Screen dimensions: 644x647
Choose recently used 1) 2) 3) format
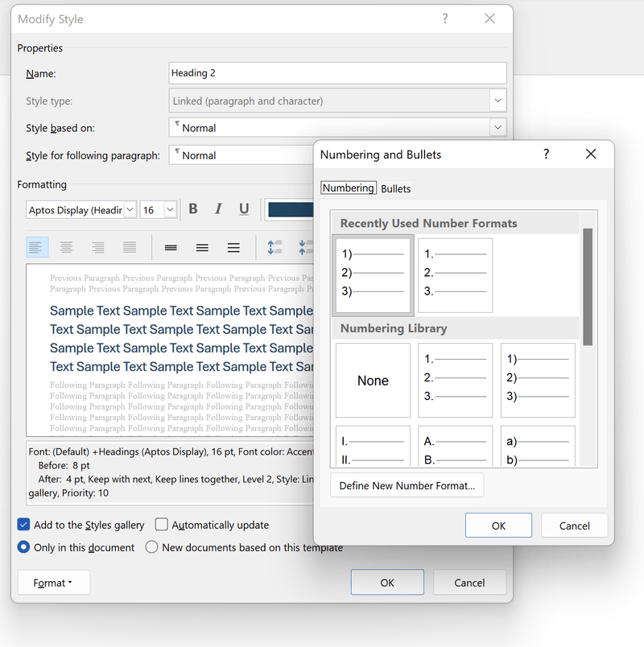(373, 275)
